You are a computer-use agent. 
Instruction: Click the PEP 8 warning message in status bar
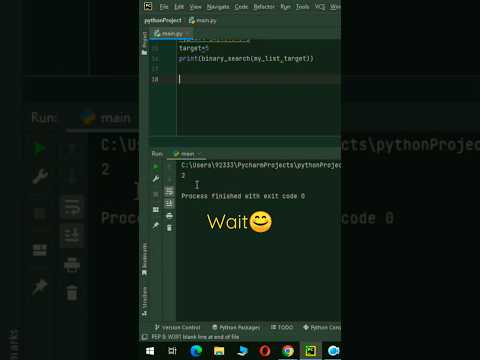point(195,337)
